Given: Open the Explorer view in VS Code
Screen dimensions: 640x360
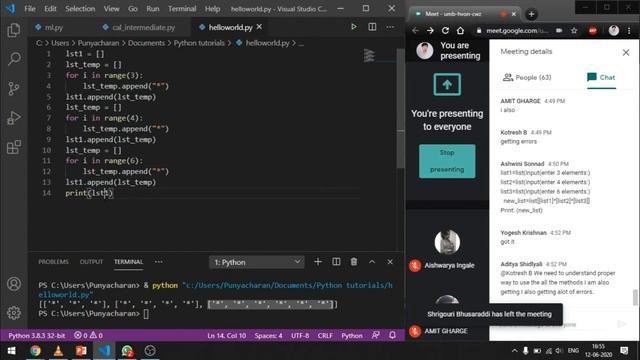Looking at the screenshot, I should pyautogui.click(x=13, y=30).
